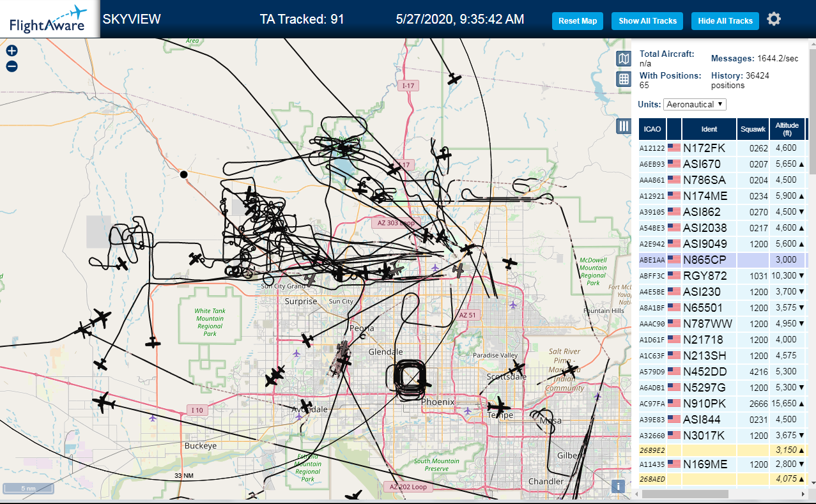Click the large aircraft icon near Tempe
Viewport: 816px width, 504px height.
pyautogui.click(x=498, y=406)
